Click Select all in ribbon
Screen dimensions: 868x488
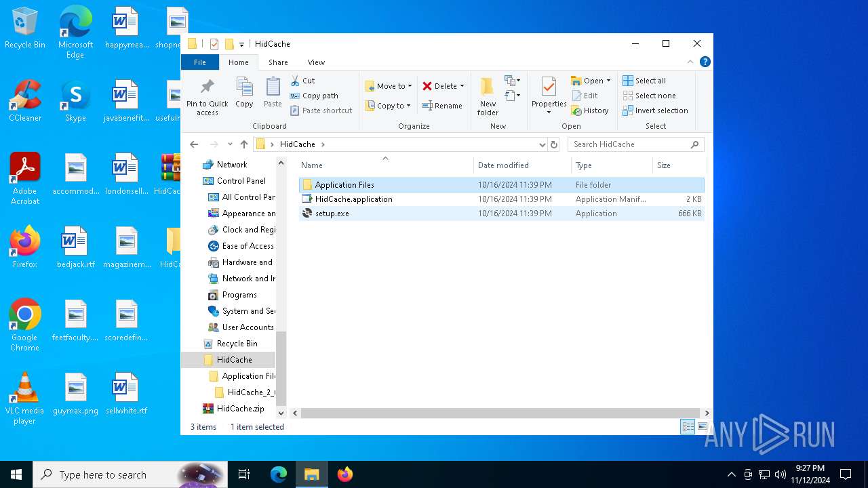(x=644, y=81)
